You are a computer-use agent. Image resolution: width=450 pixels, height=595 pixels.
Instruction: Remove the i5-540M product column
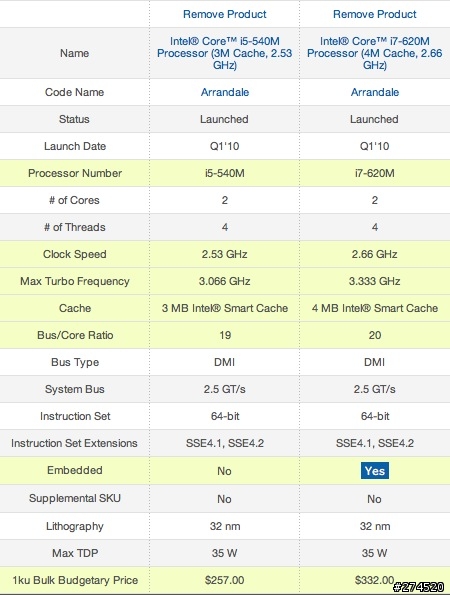[x=225, y=14]
